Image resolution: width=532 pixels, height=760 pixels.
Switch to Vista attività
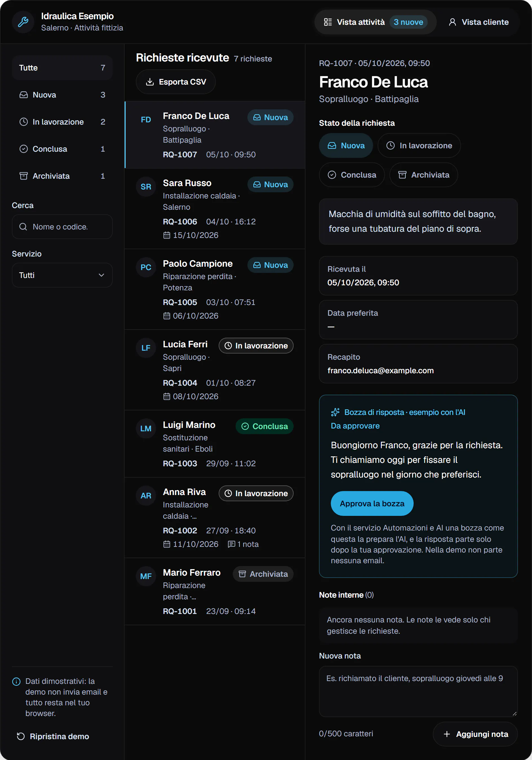click(x=375, y=22)
